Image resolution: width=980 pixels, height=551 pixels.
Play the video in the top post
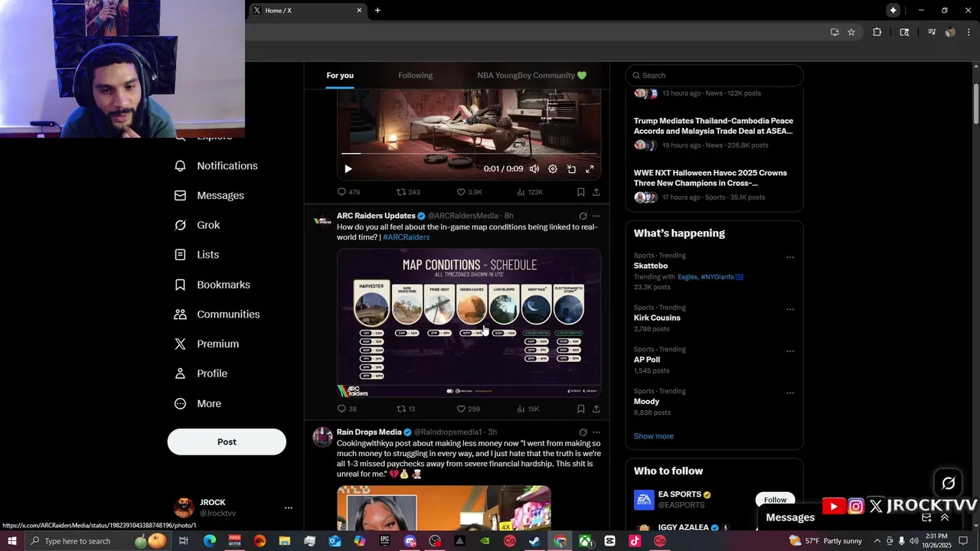(348, 169)
